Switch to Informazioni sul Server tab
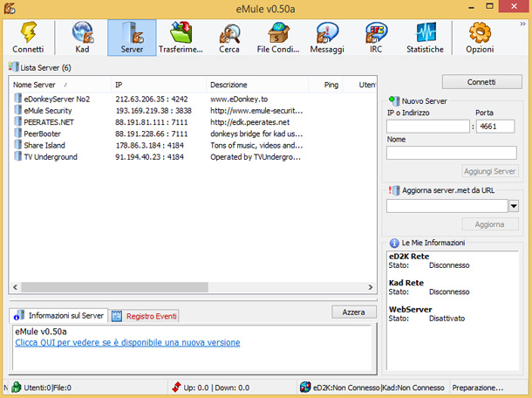 tap(58, 315)
